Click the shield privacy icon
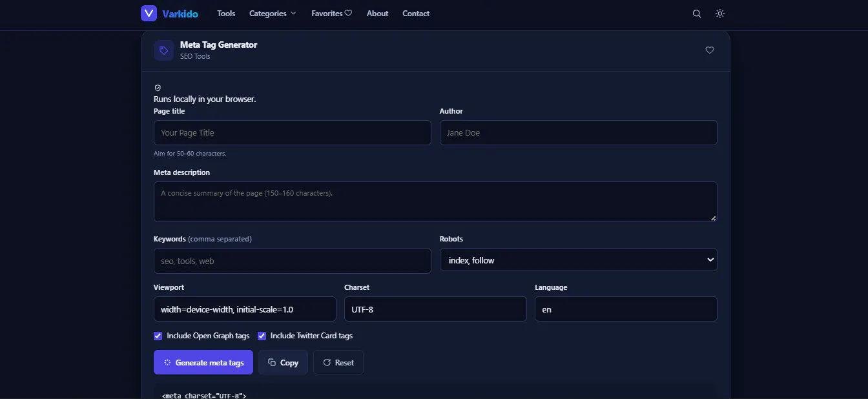 coord(158,88)
